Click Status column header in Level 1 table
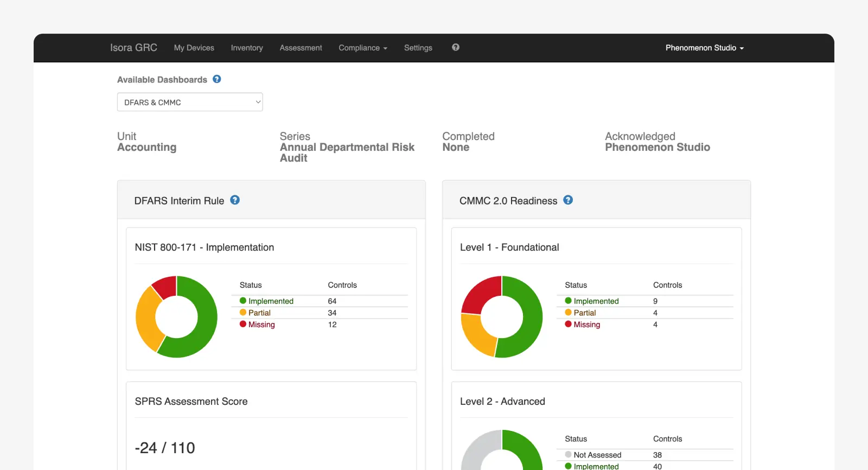The image size is (868, 470). click(x=576, y=285)
